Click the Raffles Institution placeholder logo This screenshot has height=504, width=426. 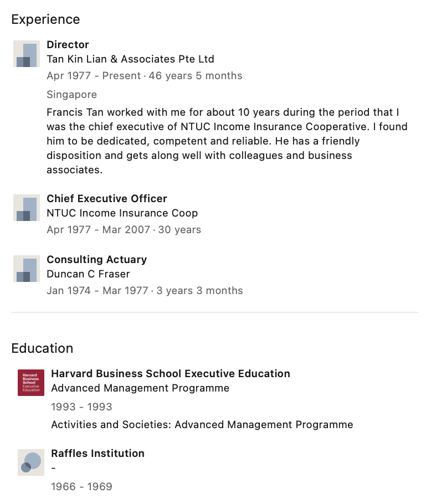(x=31, y=462)
